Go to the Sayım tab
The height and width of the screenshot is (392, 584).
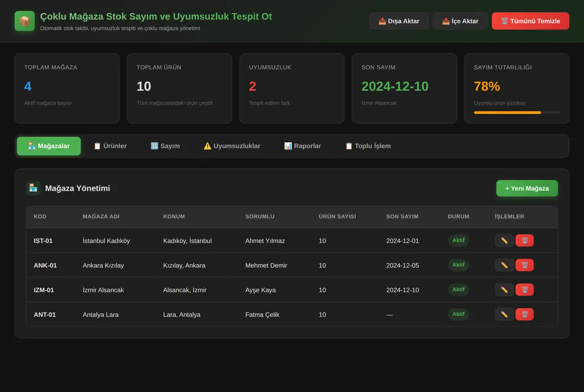[165, 146]
